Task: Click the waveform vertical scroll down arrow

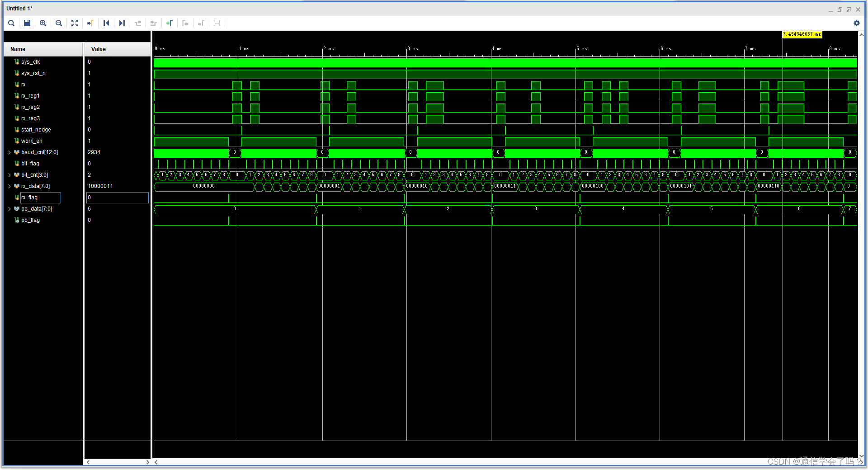Action: [861, 456]
